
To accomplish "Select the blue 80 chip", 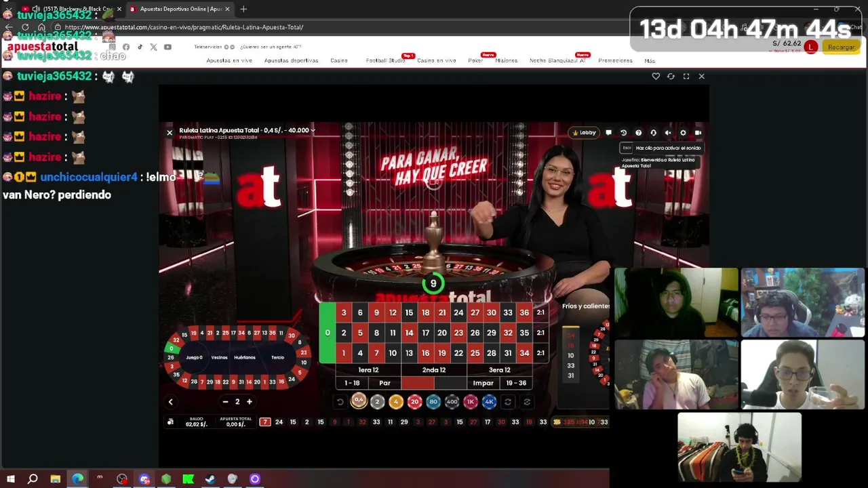I will (x=433, y=402).
